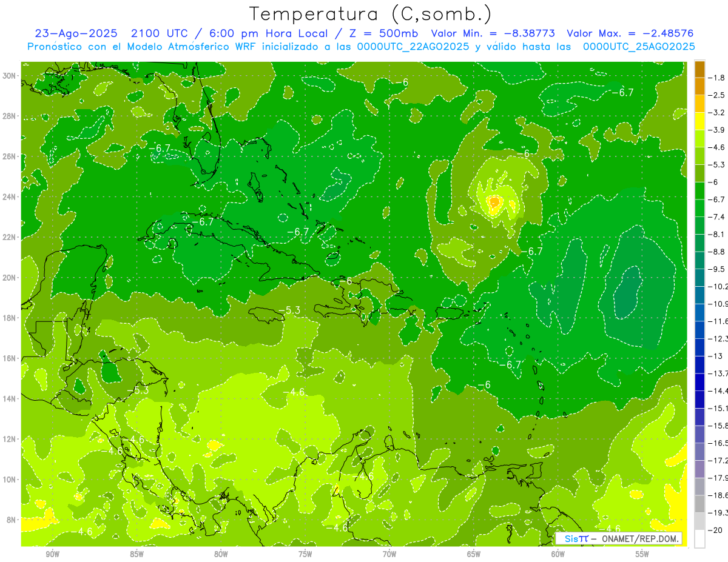Click the '30N' latitude label

click(10, 76)
